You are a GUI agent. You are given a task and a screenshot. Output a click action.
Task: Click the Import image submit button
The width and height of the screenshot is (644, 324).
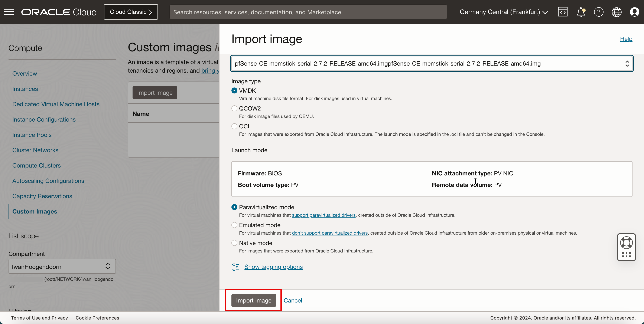pos(254,300)
